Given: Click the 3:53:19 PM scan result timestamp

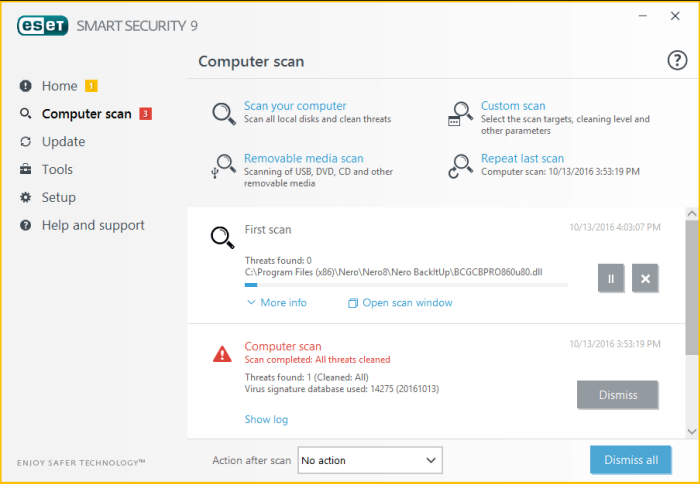Looking at the screenshot, I should pyautogui.click(x=615, y=344).
